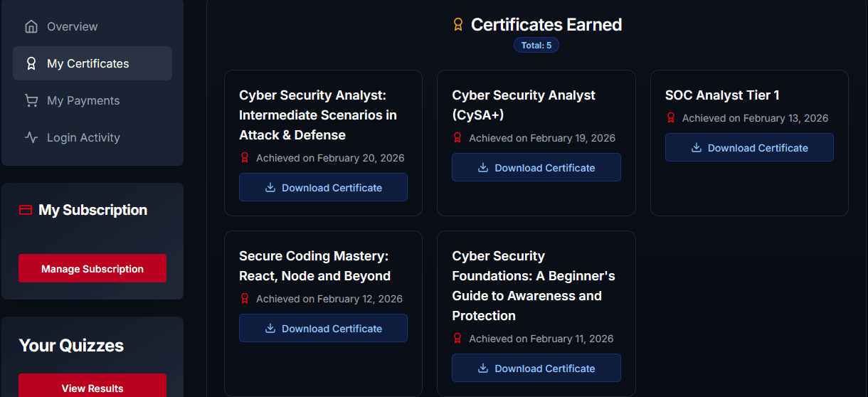
Task: Click the Achieved on February 13, 2026 text
Action: [x=756, y=118]
